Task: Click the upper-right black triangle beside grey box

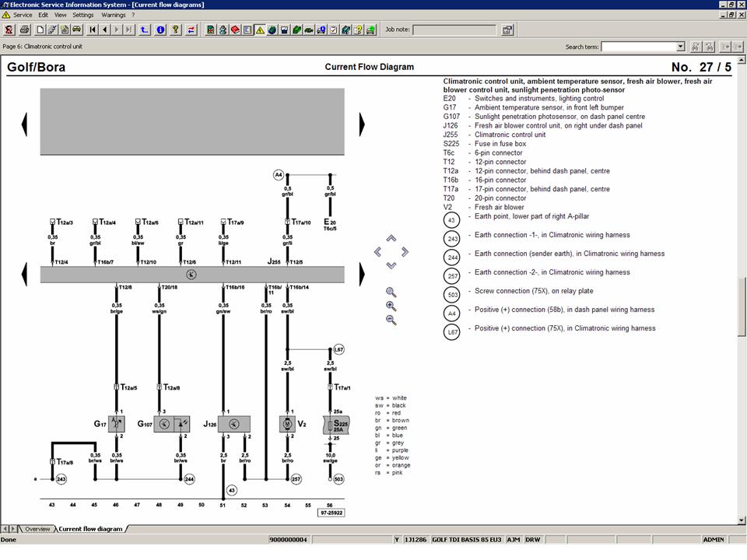Action: click(x=362, y=124)
